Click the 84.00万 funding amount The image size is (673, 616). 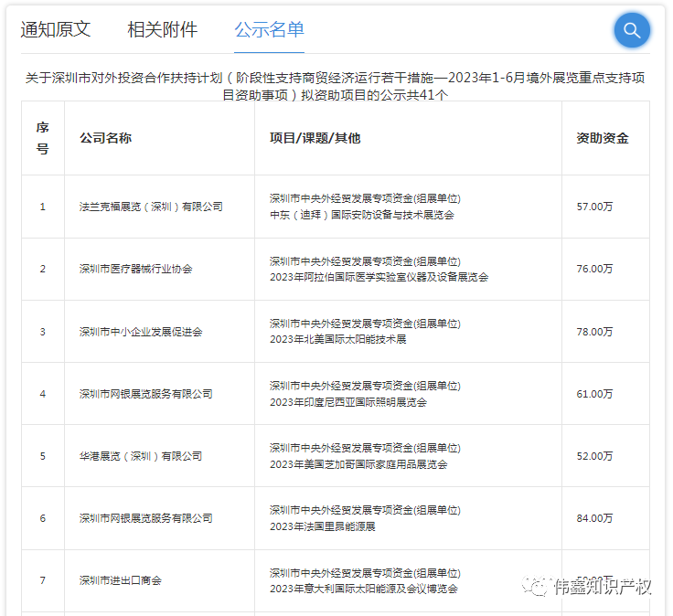pyautogui.click(x=594, y=518)
